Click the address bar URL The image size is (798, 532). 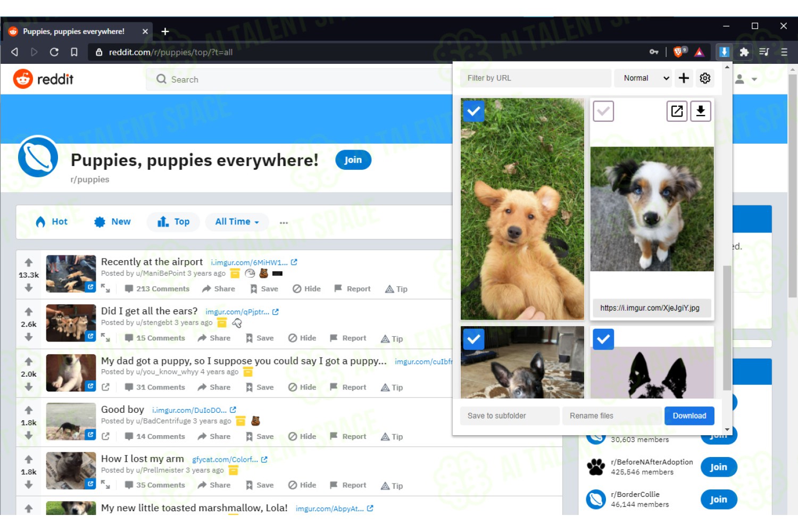pos(171,52)
